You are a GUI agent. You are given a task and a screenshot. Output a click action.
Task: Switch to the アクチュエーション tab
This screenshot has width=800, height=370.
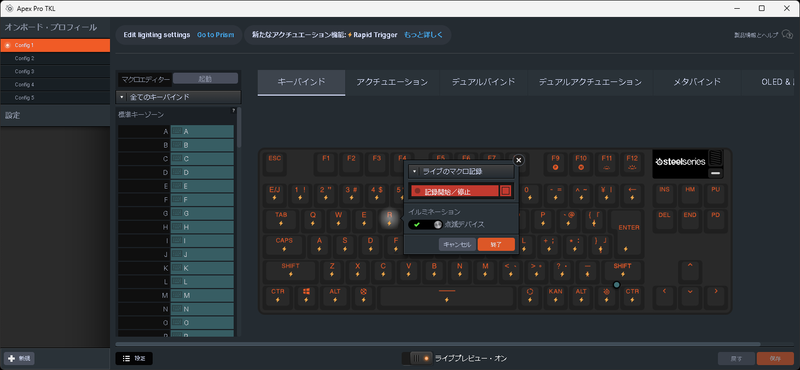click(x=392, y=82)
